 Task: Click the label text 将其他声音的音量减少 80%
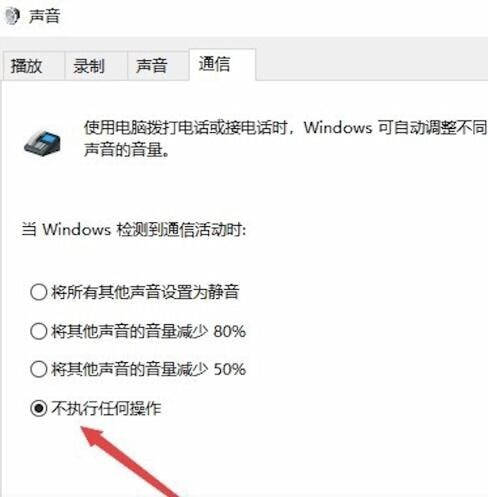coord(149,331)
